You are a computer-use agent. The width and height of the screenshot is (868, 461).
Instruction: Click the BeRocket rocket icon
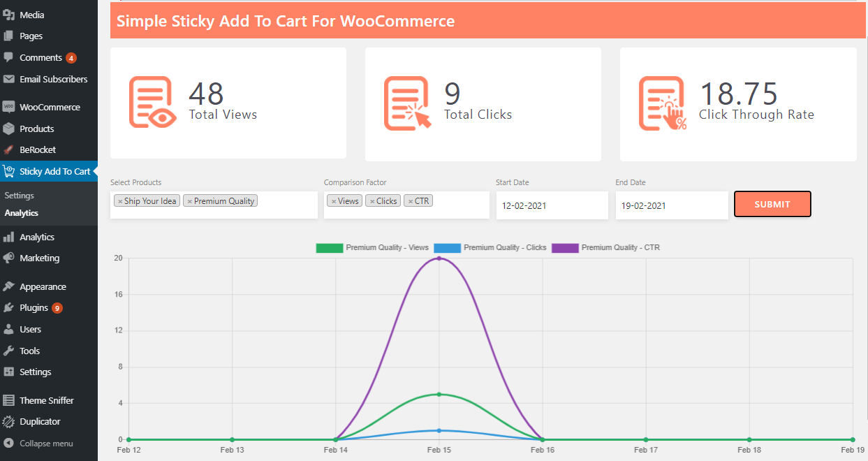pos(8,149)
